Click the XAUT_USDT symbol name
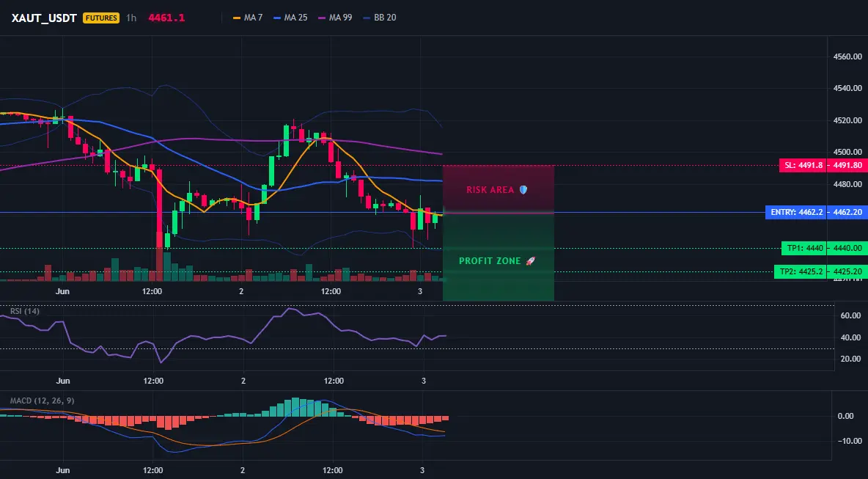The width and height of the screenshot is (868, 479). pyautogui.click(x=44, y=18)
